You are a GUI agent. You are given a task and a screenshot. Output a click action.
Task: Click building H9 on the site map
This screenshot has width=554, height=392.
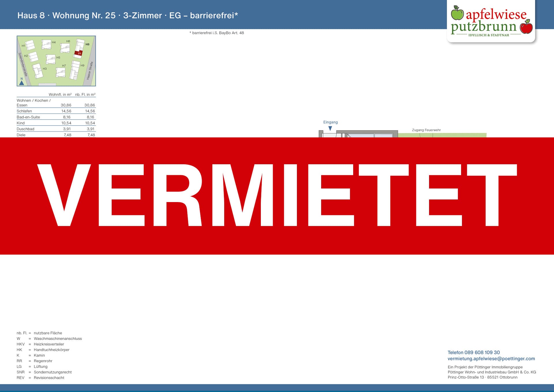pyautogui.click(x=75, y=70)
